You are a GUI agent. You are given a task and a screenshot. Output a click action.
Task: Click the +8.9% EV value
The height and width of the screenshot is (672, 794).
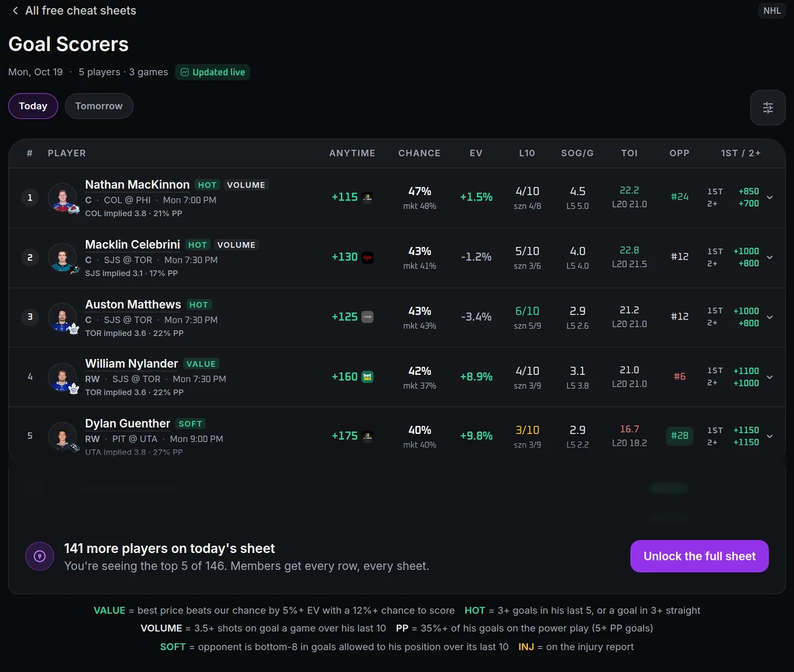476,377
